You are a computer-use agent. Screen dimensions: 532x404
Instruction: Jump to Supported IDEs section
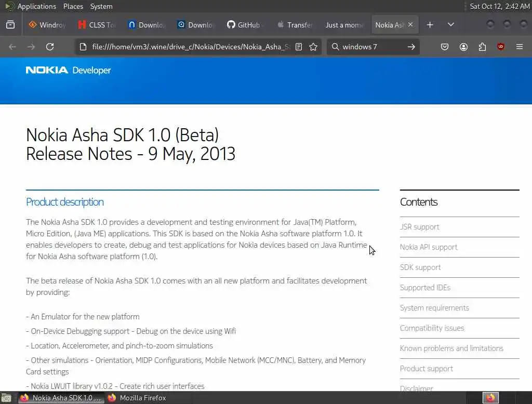[x=425, y=288]
